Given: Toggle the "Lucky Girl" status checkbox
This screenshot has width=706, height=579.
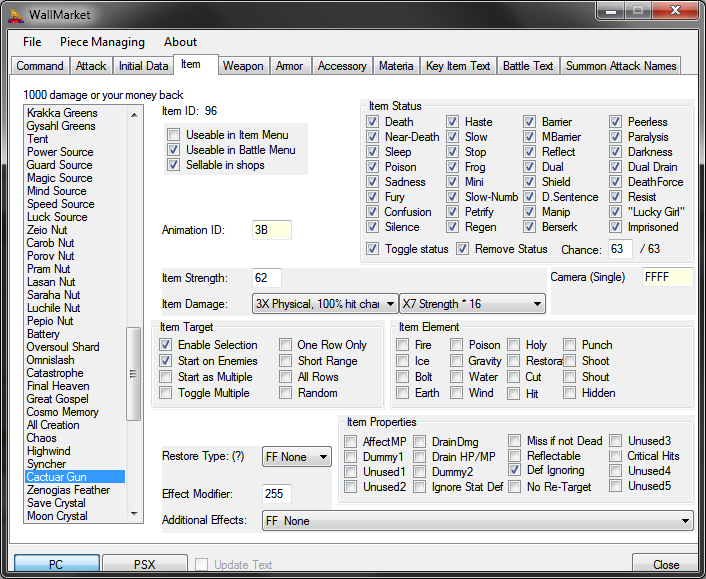Looking at the screenshot, I should (615, 212).
